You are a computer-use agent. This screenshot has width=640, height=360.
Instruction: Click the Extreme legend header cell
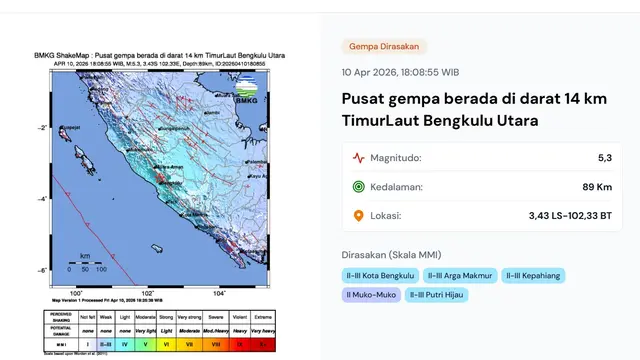click(x=263, y=317)
